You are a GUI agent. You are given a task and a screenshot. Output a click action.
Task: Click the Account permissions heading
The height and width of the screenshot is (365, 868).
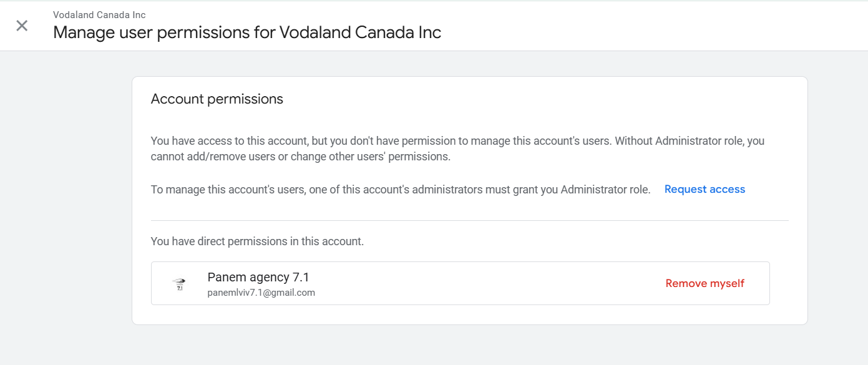(217, 99)
